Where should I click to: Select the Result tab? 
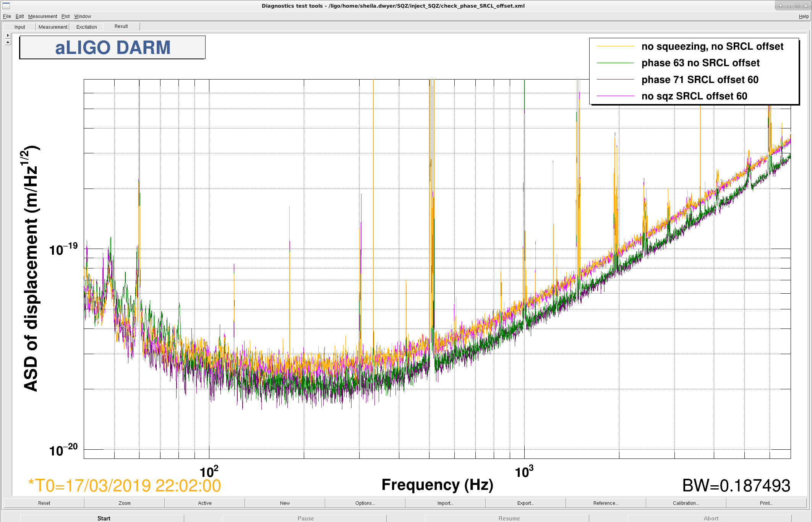121,26
